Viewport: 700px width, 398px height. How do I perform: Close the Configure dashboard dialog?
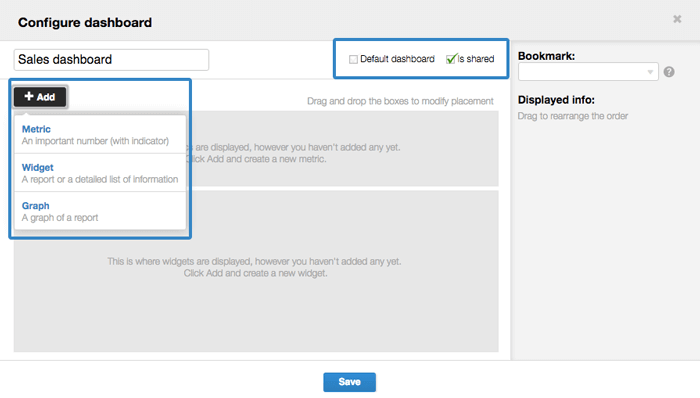click(x=677, y=19)
